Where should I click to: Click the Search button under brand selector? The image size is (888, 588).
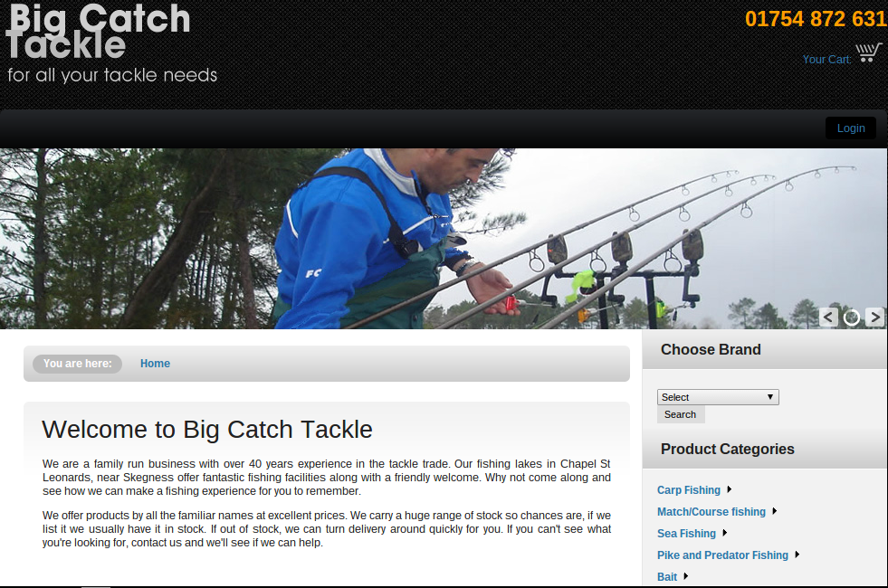[x=680, y=414]
